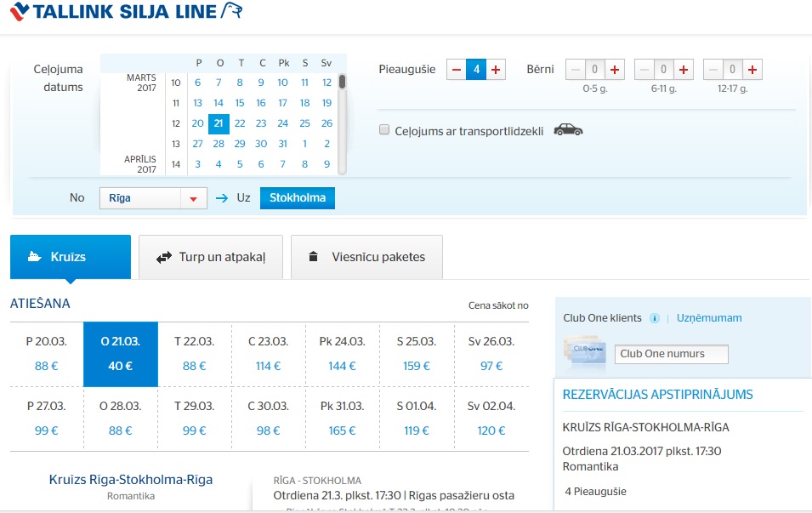Choose departure S 25.03. for 159 €
812x513 pixels.
[417, 355]
